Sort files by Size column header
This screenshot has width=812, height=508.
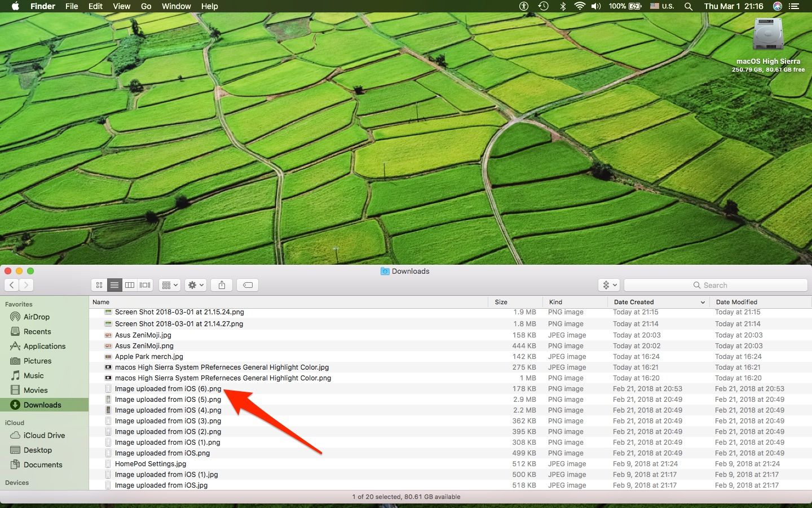[x=501, y=302]
